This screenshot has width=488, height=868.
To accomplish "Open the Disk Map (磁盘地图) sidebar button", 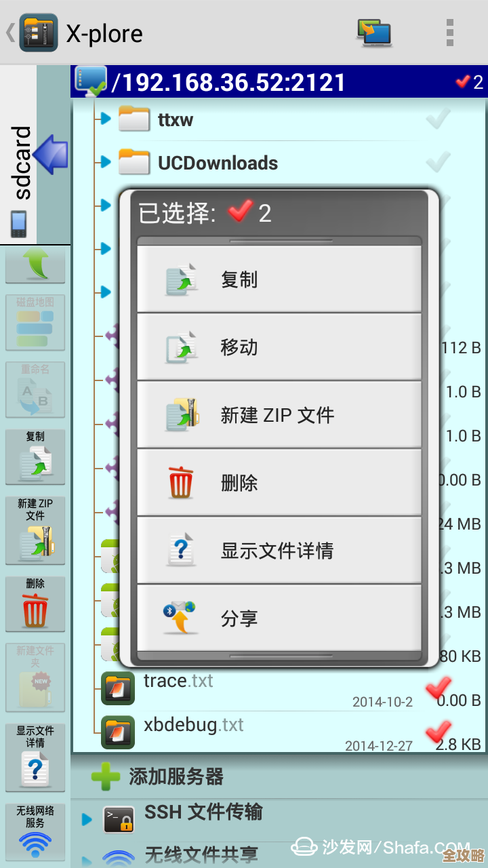I will pyautogui.click(x=35, y=322).
